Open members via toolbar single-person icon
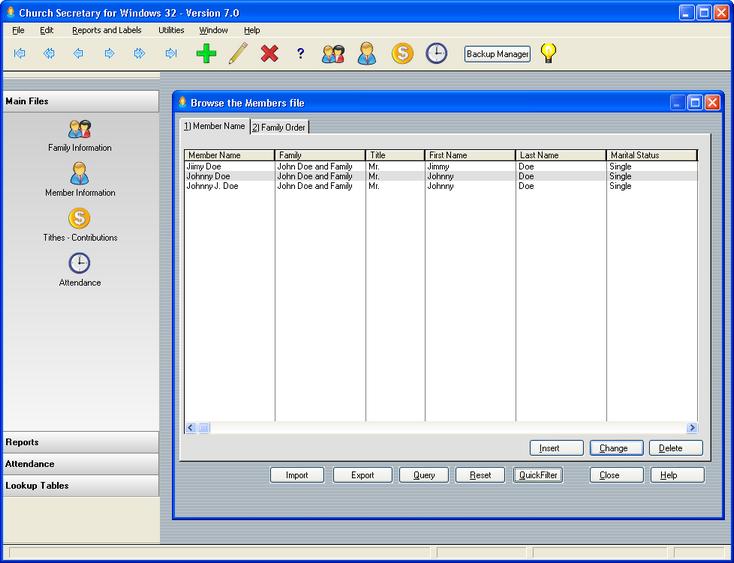Viewport: 734px width, 563px height. pos(367,53)
